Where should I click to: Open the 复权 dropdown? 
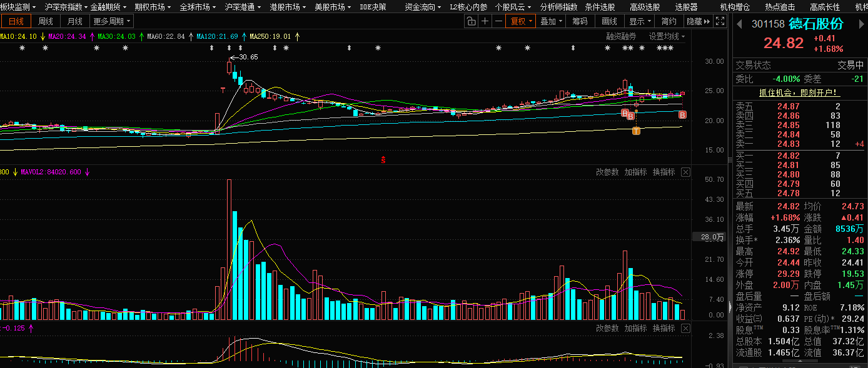[x=520, y=21]
